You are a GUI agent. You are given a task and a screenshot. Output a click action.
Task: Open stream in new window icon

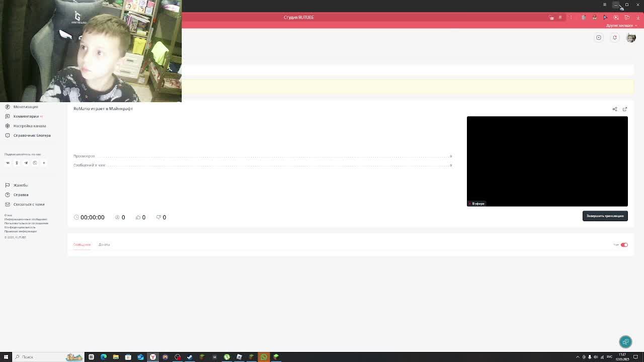click(625, 109)
